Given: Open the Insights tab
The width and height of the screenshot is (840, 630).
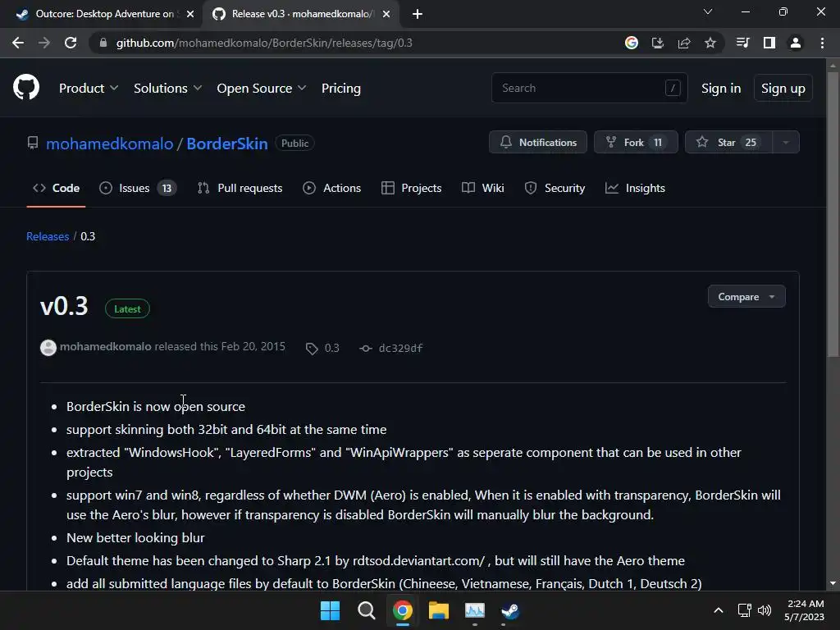Looking at the screenshot, I should coord(636,188).
